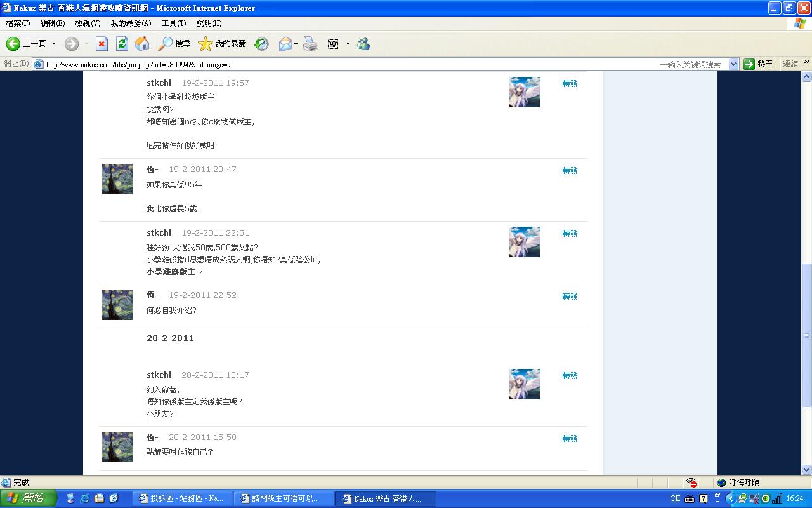812x508 pixels.
Task: Open the 檢視 (View) menu
Action: (88, 23)
